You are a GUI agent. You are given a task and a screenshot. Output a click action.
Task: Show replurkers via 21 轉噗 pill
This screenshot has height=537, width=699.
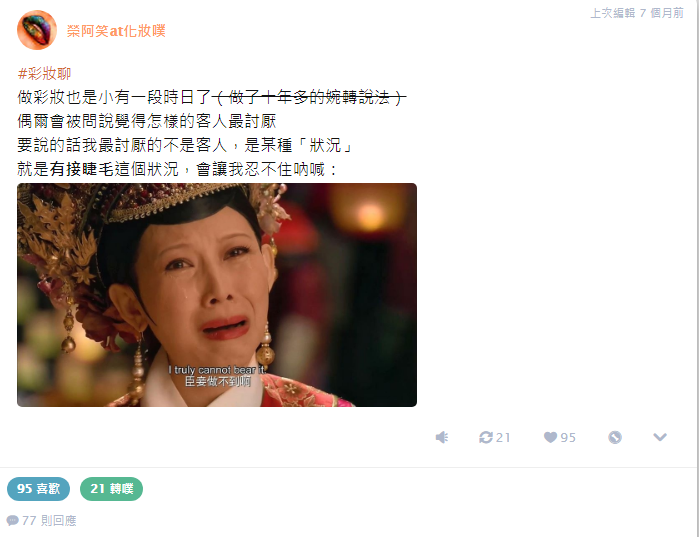(x=111, y=489)
